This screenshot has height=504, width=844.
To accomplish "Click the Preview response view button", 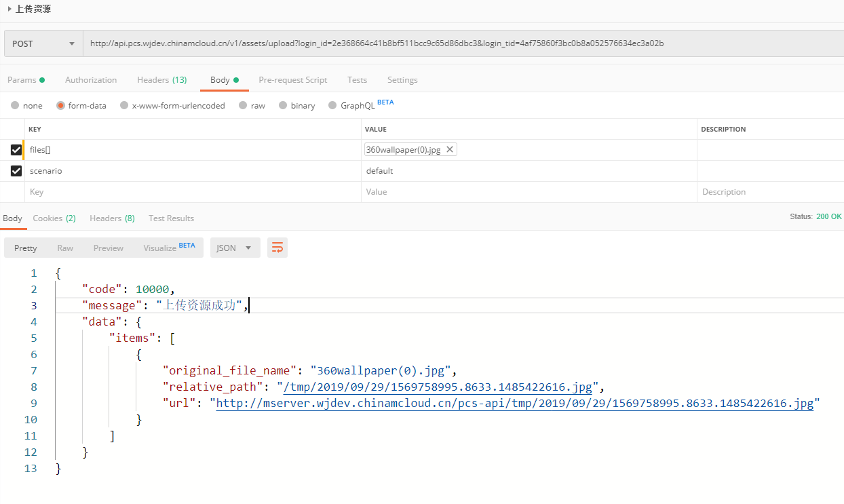I will [x=109, y=248].
